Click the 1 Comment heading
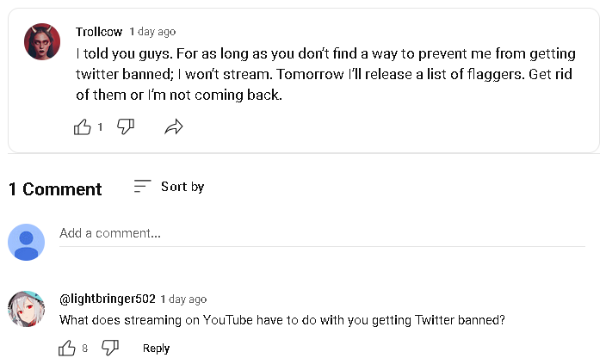Image resolution: width=606 pixels, height=364 pixels. point(55,189)
